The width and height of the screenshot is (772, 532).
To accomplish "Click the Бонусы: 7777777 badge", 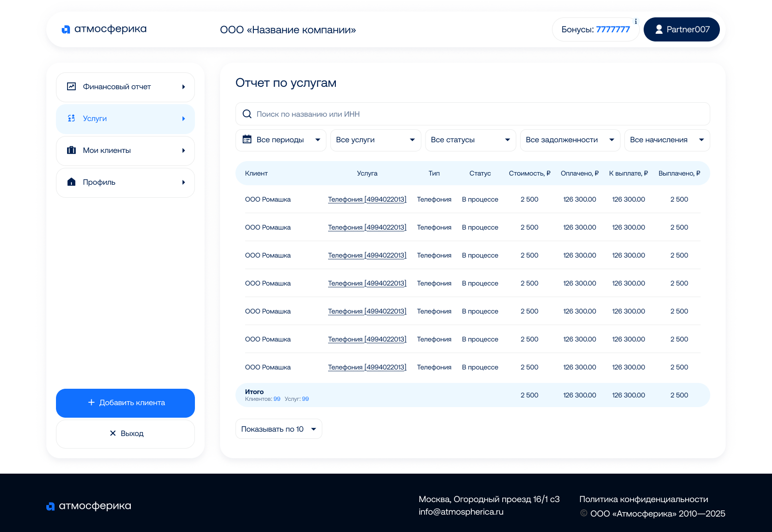I will tap(596, 29).
